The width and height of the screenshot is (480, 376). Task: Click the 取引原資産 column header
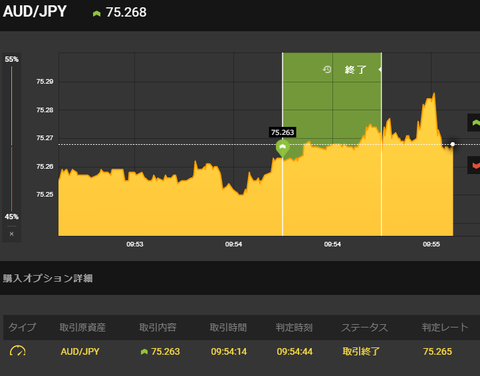tap(83, 327)
